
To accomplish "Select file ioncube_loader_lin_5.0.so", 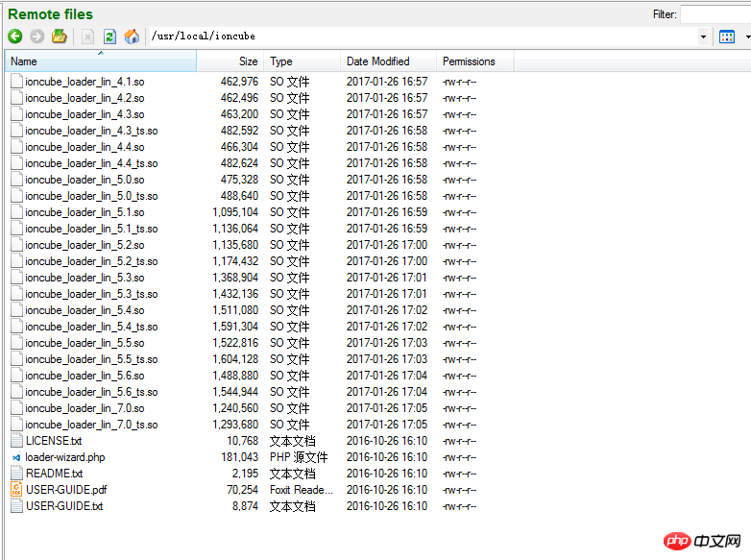I will pos(85,180).
